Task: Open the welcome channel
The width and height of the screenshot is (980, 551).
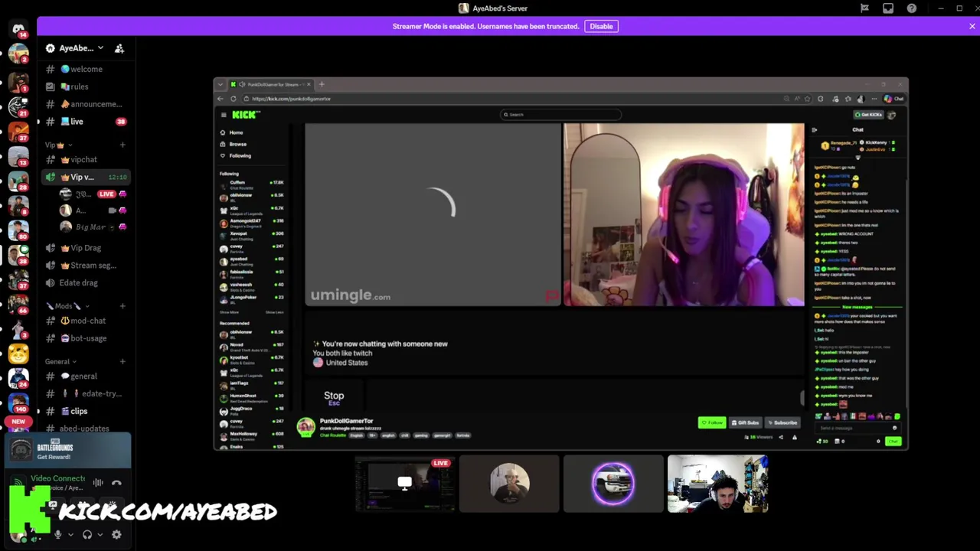Action: pos(84,69)
